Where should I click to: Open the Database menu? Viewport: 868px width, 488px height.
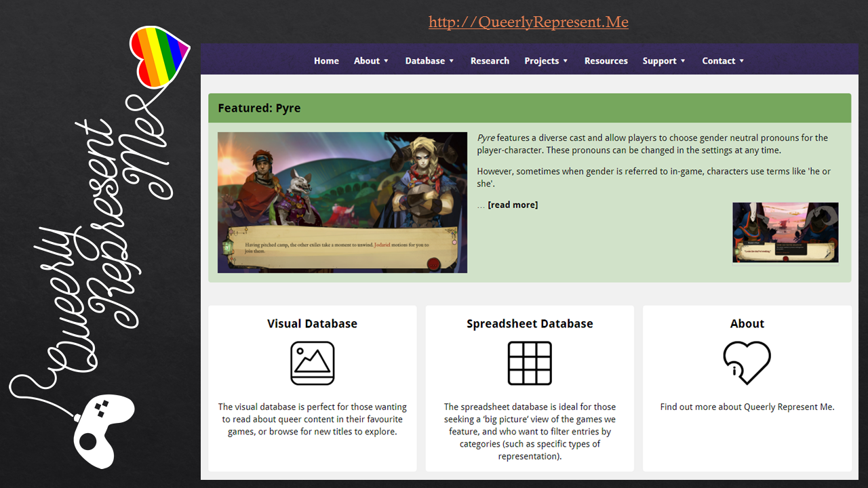click(x=425, y=61)
